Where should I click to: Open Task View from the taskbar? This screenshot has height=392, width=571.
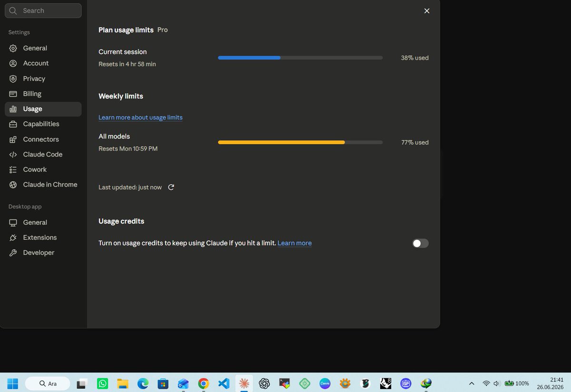pos(82,383)
